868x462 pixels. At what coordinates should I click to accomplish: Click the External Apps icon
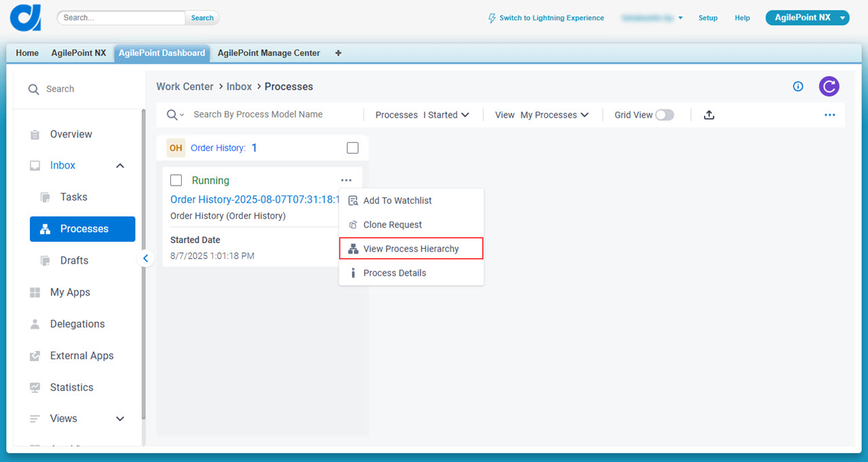coord(35,356)
